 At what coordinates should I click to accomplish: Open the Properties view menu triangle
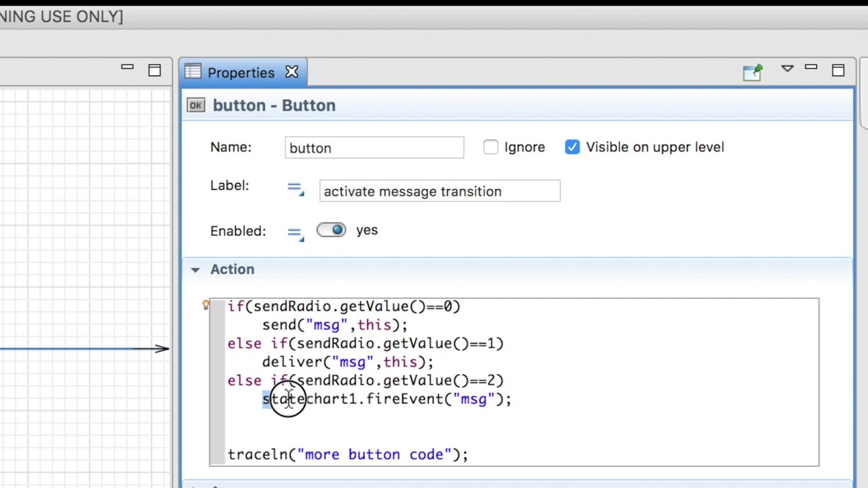(787, 69)
